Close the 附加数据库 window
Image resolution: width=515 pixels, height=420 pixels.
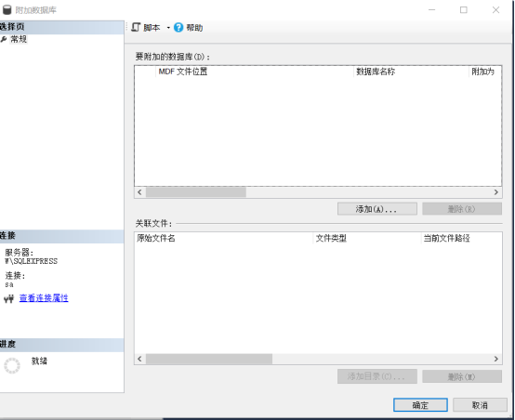(495, 10)
